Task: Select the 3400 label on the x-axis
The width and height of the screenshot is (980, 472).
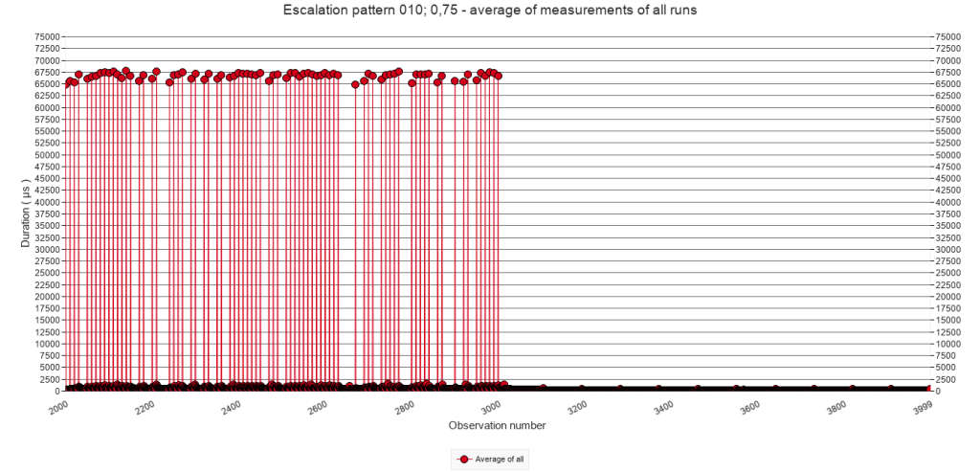Action: click(661, 407)
